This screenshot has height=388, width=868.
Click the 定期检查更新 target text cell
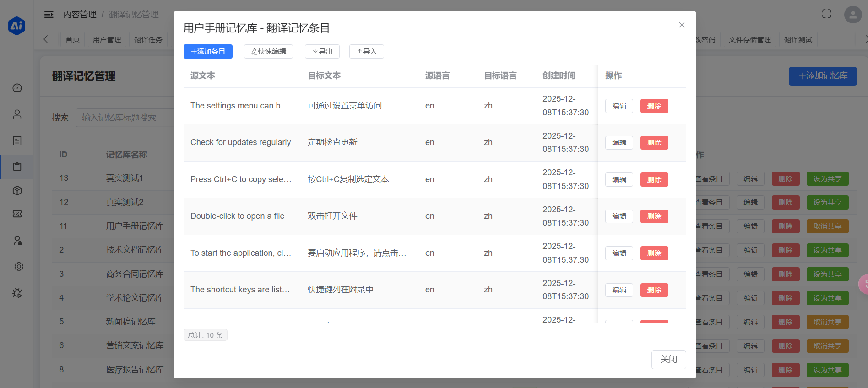(332, 142)
